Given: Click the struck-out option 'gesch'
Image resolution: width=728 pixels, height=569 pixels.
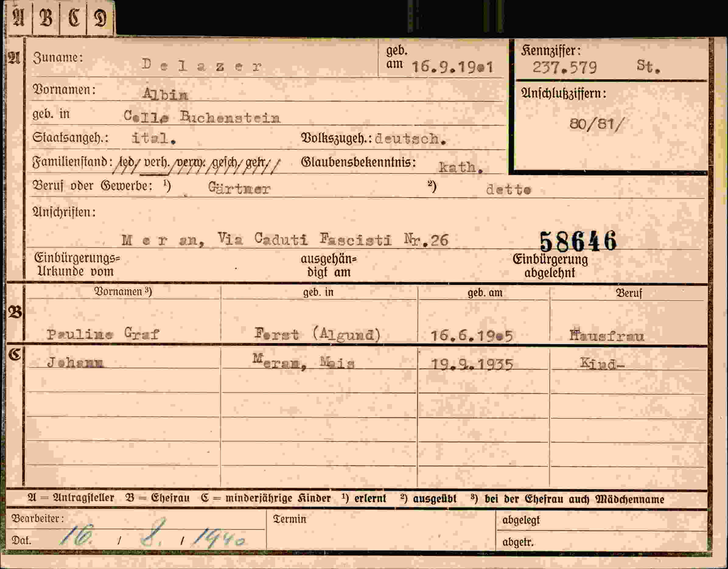Looking at the screenshot, I should 224,163.
